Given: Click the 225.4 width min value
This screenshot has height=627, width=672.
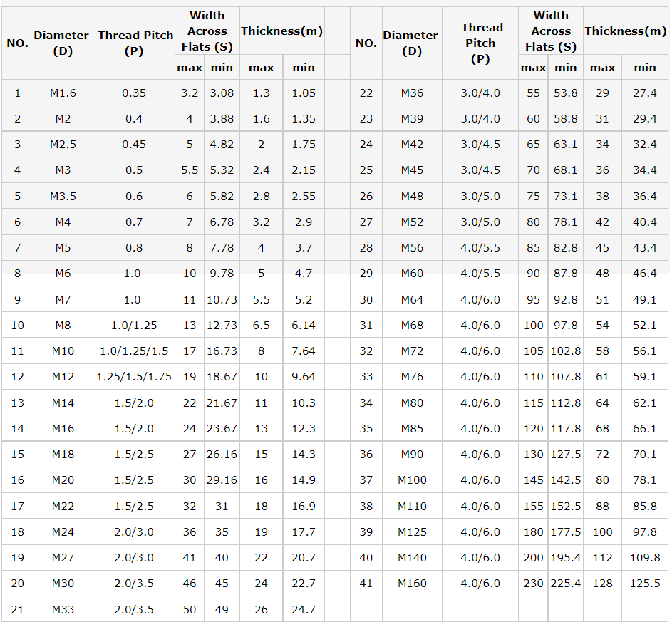Looking at the screenshot, I should pos(565,584).
